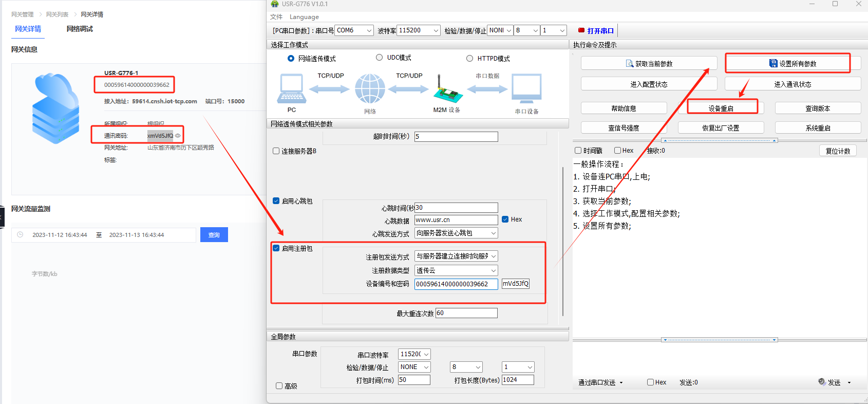Expand the 注册数据类型 透传云 dropdown
Image resolution: width=868 pixels, height=404 pixels.
456,270
